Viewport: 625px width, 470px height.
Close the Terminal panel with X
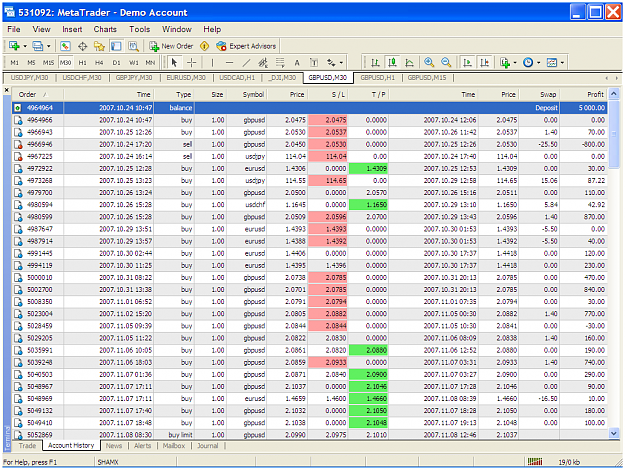tap(6, 90)
